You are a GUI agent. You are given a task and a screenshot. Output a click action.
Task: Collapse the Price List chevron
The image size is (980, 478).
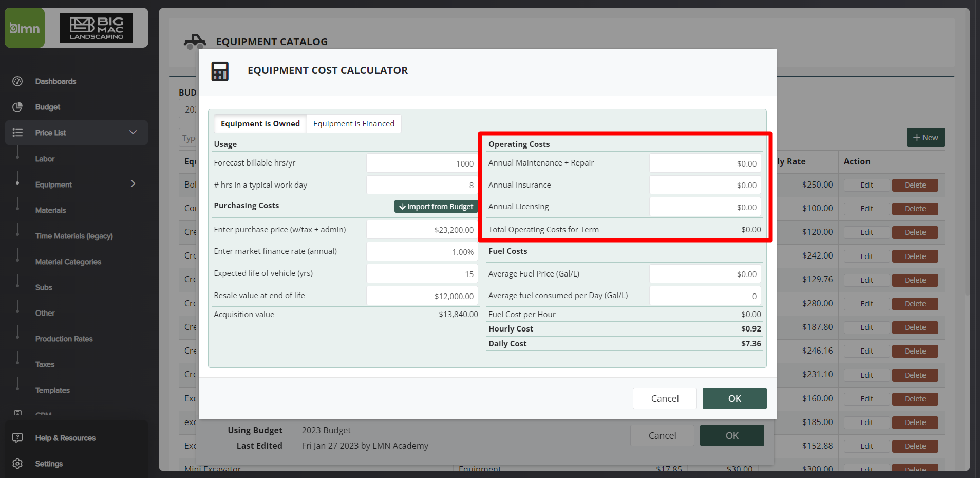(x=133, y=132)
